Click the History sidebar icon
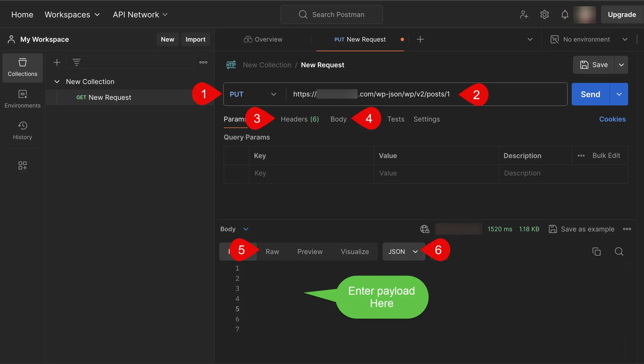 (x=22, y=126)
